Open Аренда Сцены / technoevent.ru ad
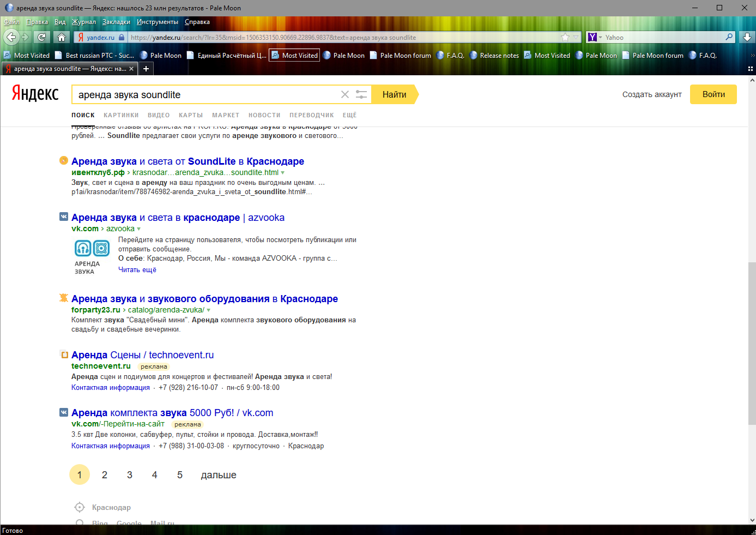The width and height of the screenshot is (756, 535). pos(142,355)
